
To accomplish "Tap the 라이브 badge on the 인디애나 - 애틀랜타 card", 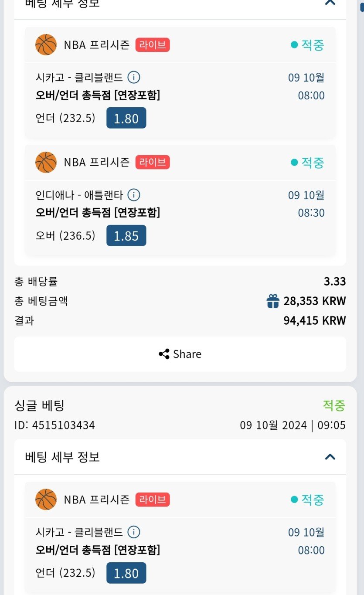I will pyautogui.click(x=152, y=163).
